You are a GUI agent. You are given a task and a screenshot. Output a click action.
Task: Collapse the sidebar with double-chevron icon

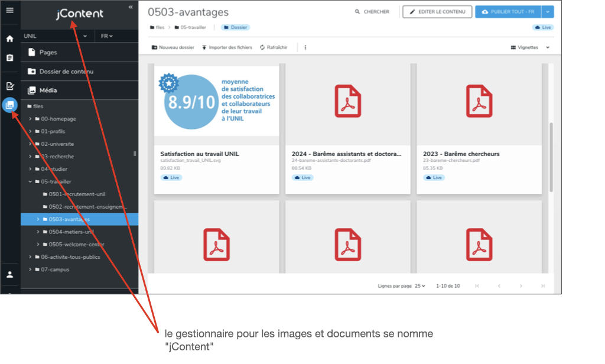pos(131,7)
